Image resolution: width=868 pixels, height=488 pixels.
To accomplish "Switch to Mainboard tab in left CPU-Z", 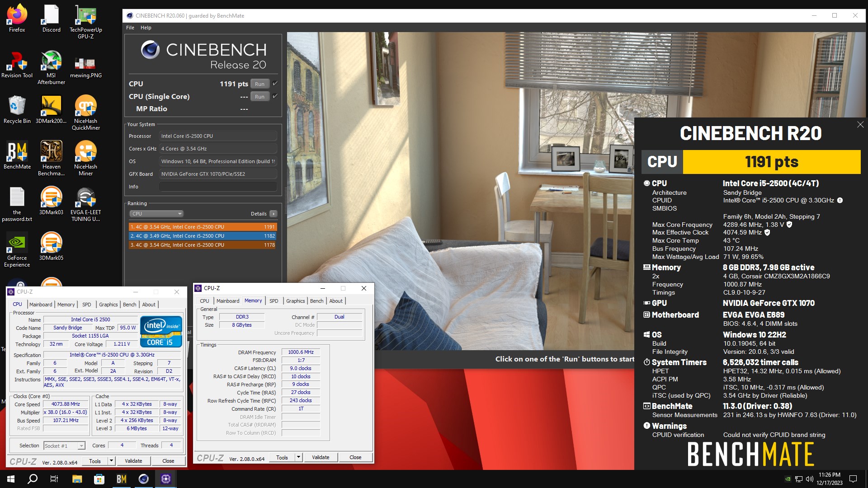I will pos(41,305).
